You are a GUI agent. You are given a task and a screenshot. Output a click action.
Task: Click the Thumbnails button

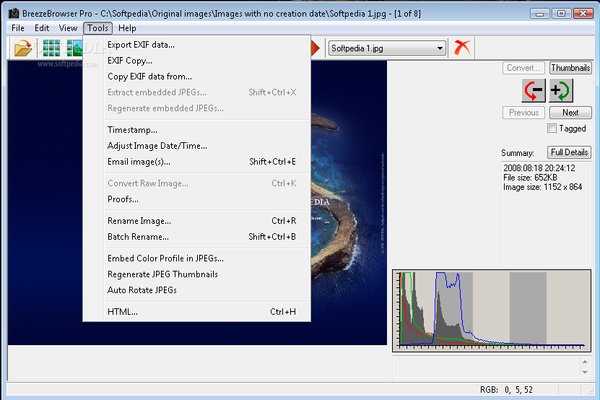click(570, 68)
